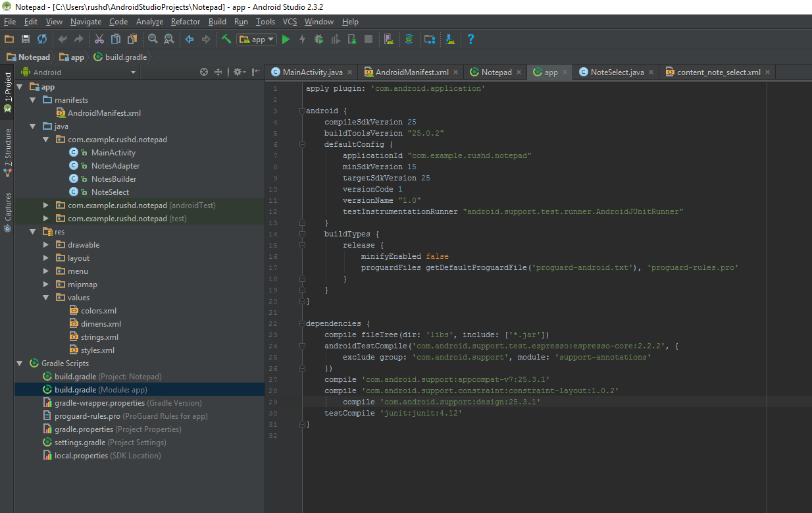
Task: Open strings.xml in the project tree
Action: [99, 337]
